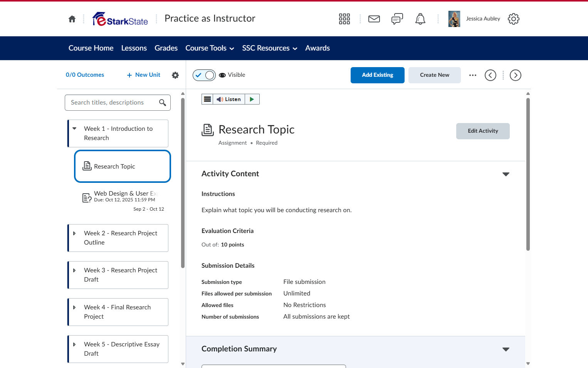The width and height of the screenshot is (588, 368).
Task: Expand Week 4 Final Research Project
Action: point(74,307)
